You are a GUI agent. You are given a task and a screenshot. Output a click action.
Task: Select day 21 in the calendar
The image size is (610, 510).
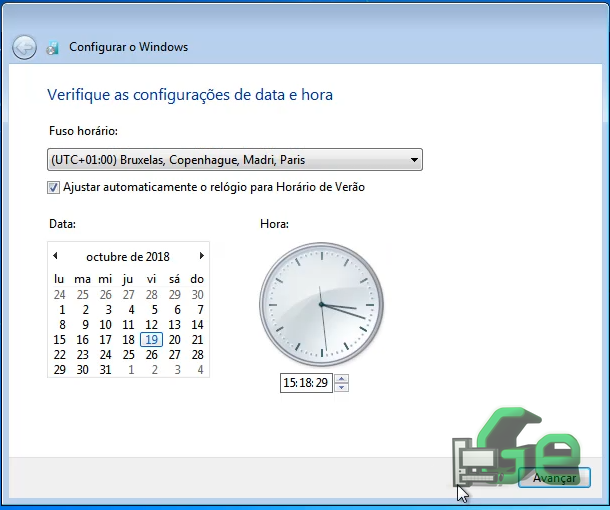(x=197, y=340)
